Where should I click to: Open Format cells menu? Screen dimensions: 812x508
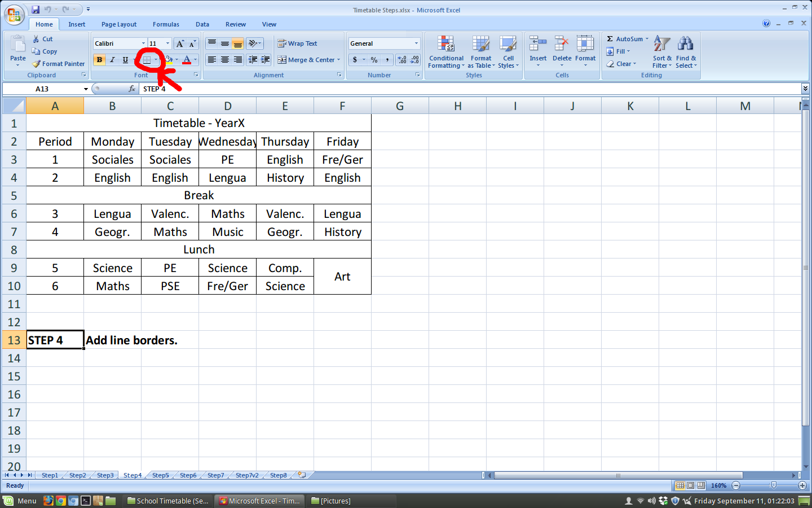585,51
